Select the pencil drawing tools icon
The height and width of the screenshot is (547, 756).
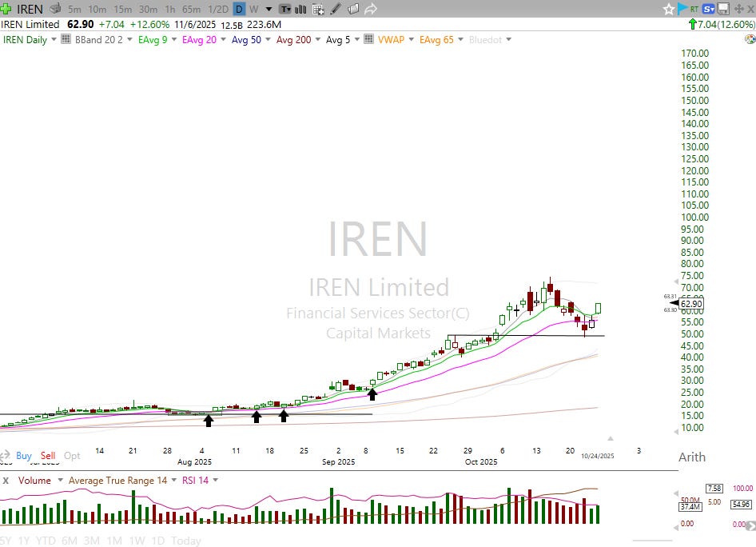click(x=336, y=9)
